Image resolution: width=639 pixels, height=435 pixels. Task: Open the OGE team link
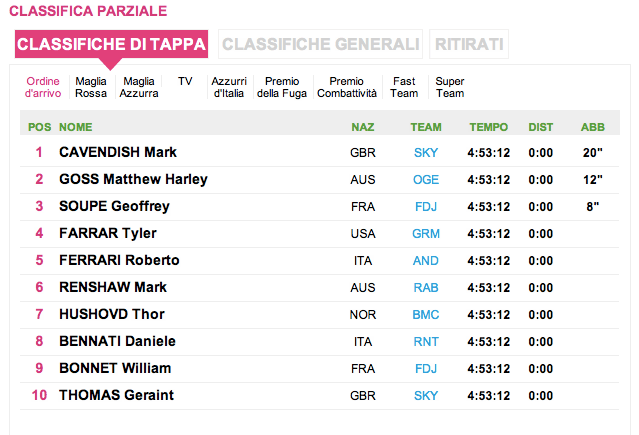(x=426, y=180)
